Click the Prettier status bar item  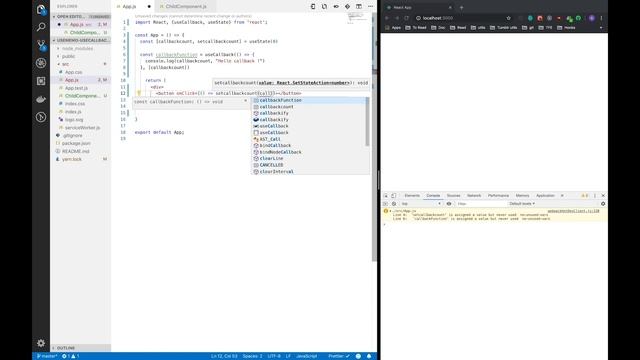pos(339,356)
